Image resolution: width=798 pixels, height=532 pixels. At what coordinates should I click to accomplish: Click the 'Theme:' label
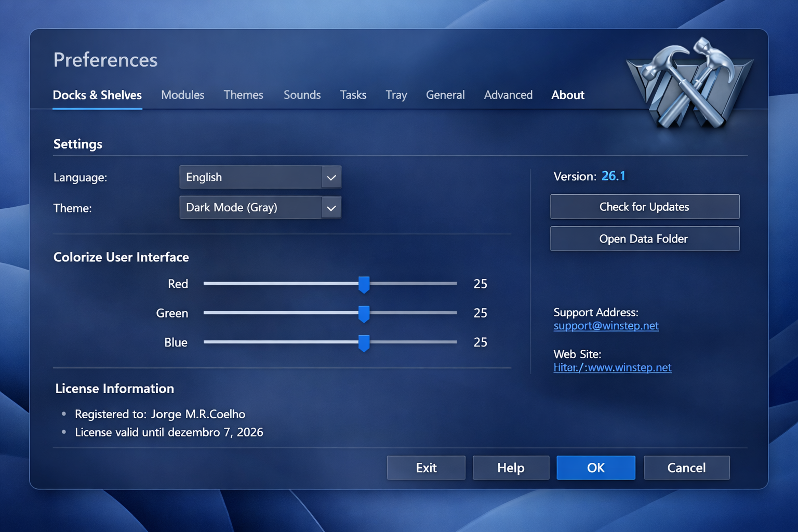pos(73,208)
